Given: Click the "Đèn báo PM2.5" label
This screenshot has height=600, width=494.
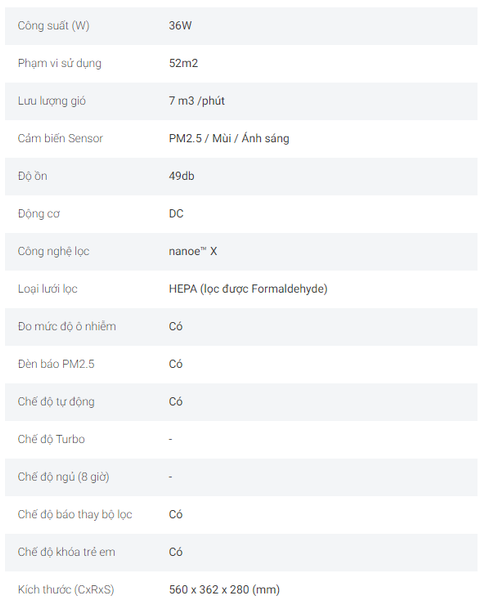Looking at the screenshot, I should pos(56,364).
